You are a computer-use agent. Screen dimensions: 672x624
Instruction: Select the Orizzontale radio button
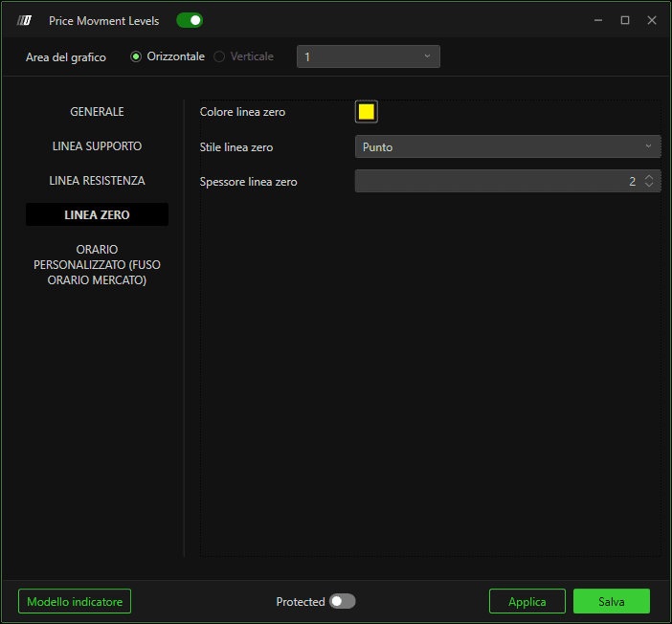[136, 56]
